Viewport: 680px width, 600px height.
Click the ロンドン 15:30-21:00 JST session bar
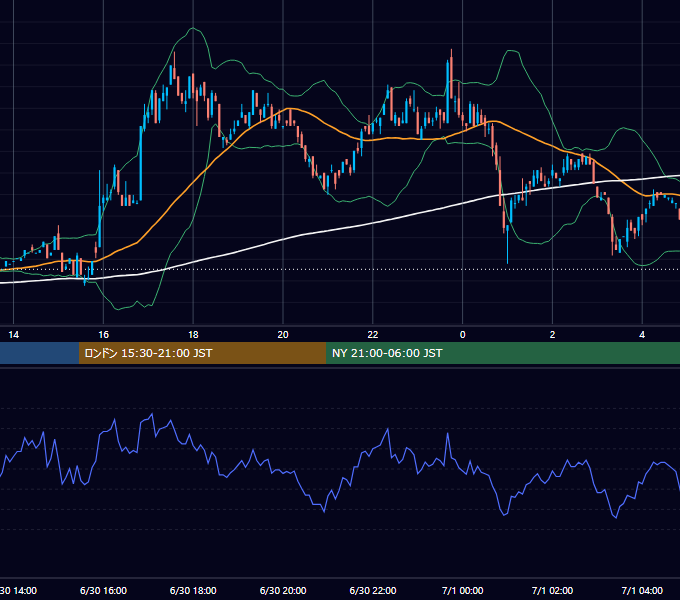pyautogui.click(x=203, y=353)
